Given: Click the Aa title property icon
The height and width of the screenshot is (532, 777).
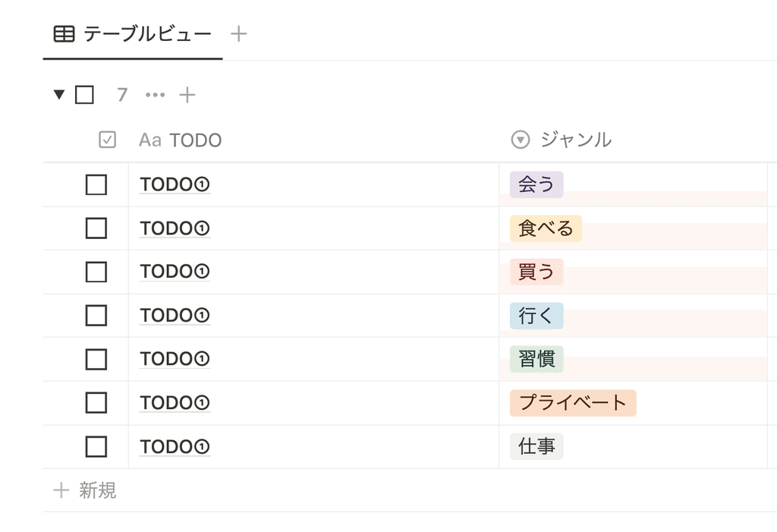Looking at the screenshot, I should (150, 140).
